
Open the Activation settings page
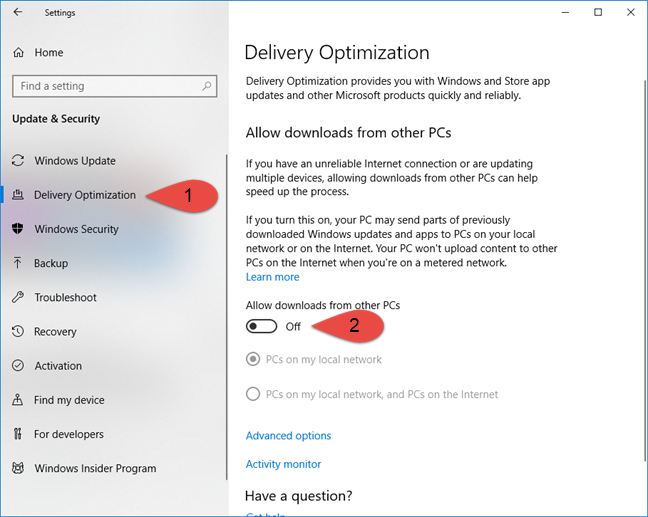click(58, 366)
